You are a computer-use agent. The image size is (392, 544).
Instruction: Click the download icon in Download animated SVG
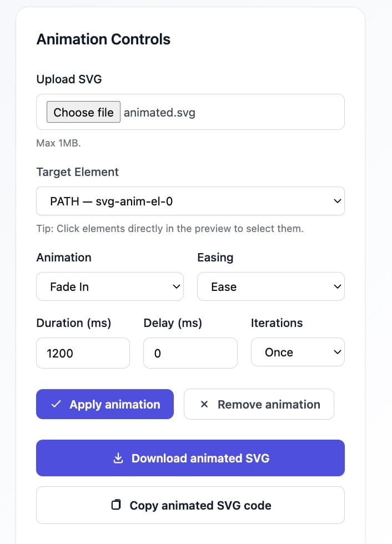pyautogui.click(x=118, y=458)
